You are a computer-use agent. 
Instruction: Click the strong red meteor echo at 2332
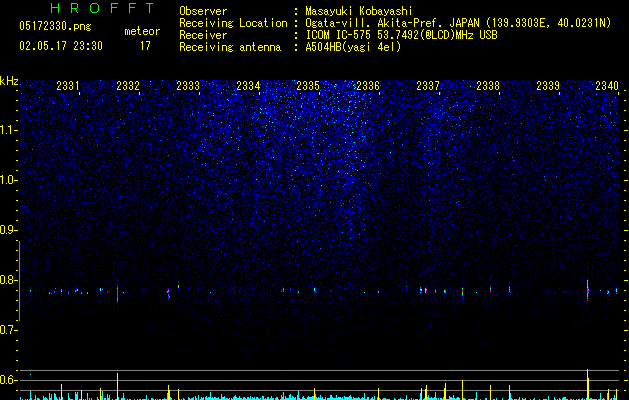click(x=118, y=294)
